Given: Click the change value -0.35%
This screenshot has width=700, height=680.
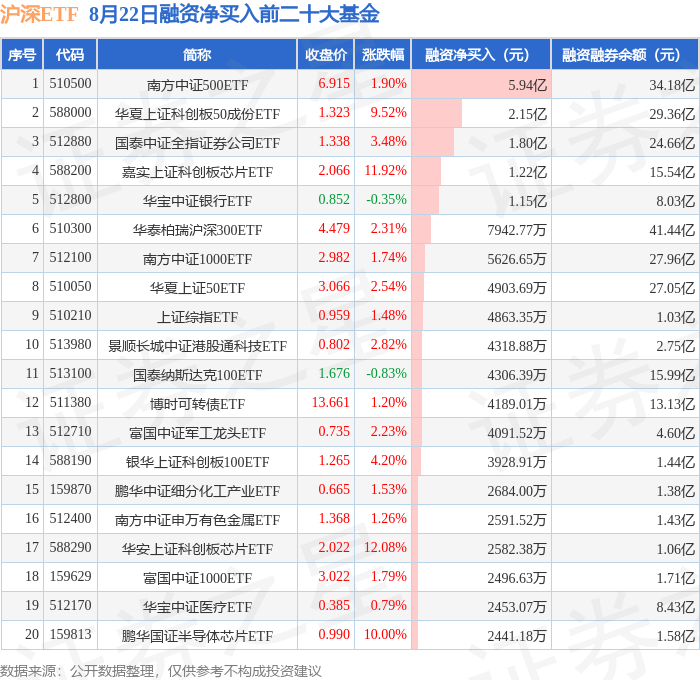Looking at the screenshot, I should point(387,200).
